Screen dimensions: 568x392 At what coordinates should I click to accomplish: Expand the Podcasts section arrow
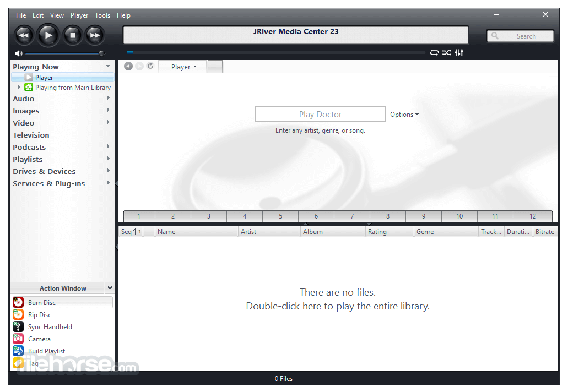coord(108,146)
